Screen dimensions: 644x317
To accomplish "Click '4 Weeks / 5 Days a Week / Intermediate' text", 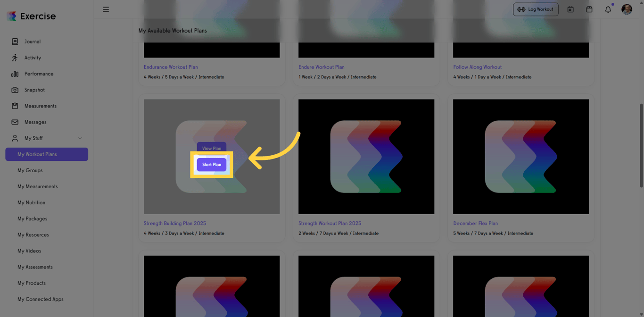I will pyautogui.click(x=184, y=77).
